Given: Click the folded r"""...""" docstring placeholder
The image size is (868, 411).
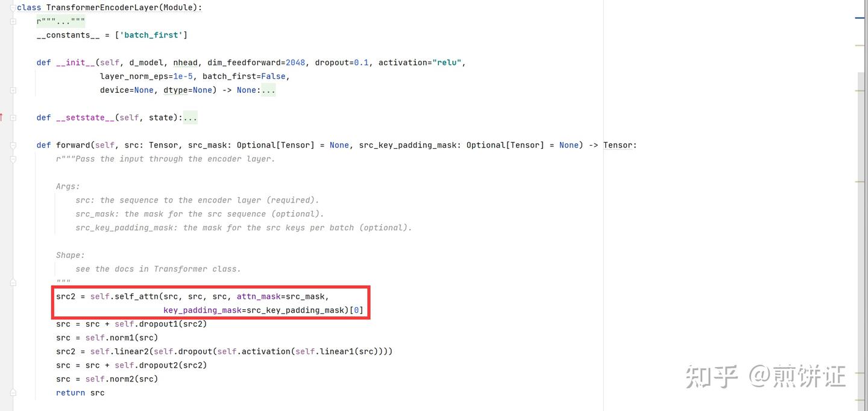Looking at the screenshot, I should [x=60, y=21].
